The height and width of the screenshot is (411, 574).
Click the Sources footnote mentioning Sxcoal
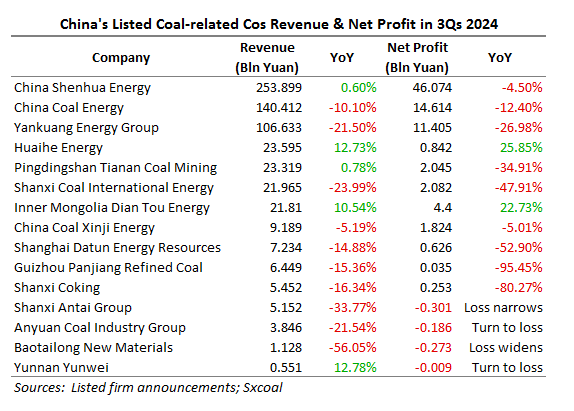pyautogui.click(x=148, y=388)
